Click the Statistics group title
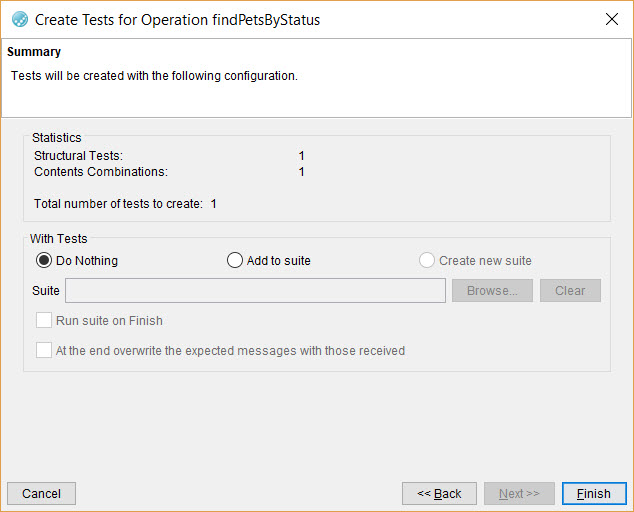The width and height of the screenshot is (634, 512). tap(57, 138)
